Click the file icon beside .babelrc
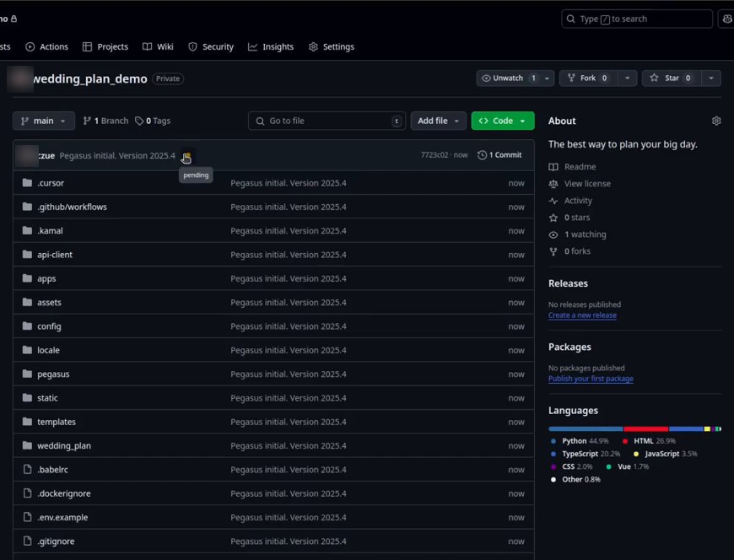Image resolution: width=734 pixels, height=560 pixels. pos(27,469)
